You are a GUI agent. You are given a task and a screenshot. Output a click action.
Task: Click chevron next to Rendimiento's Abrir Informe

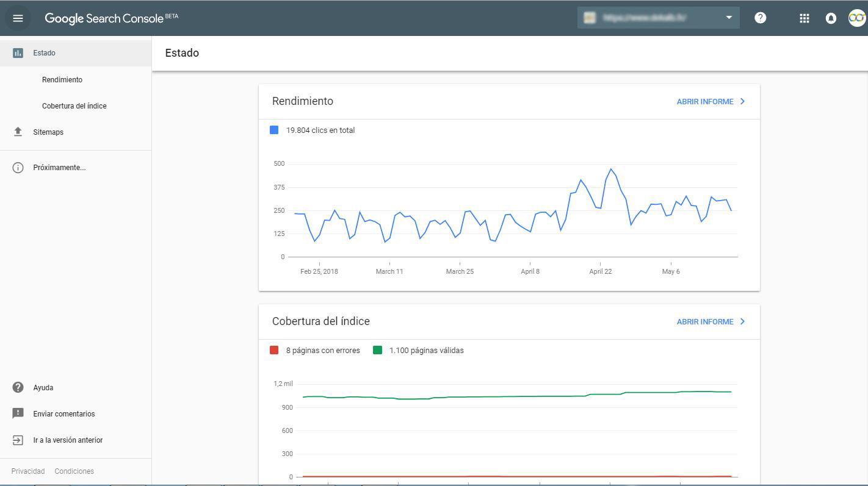coord(742,101)
